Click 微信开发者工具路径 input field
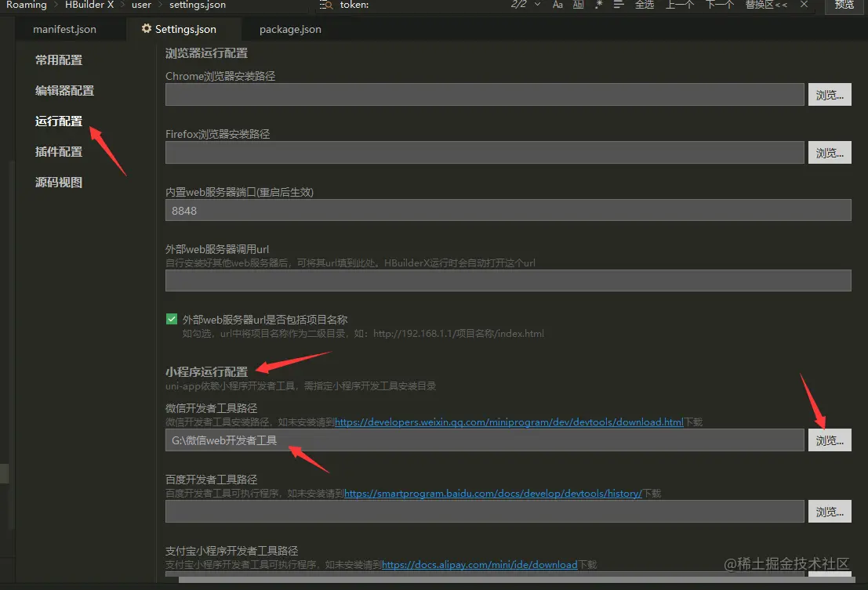868x590 pixels. click(x=485, y=440)
